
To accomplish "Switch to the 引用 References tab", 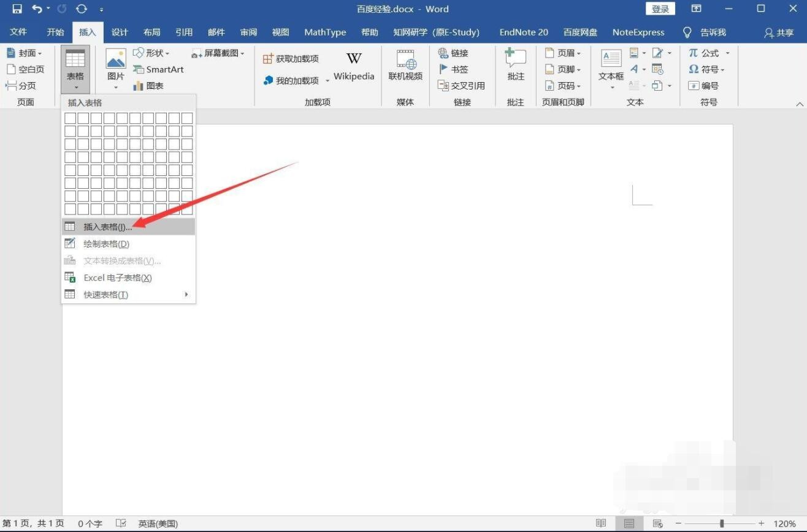I will tap(184, 32).
